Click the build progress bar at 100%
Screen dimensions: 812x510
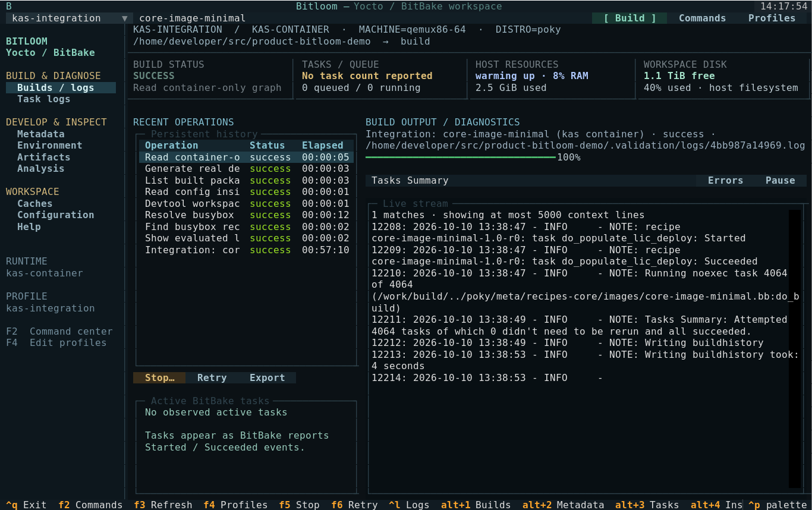461,158
